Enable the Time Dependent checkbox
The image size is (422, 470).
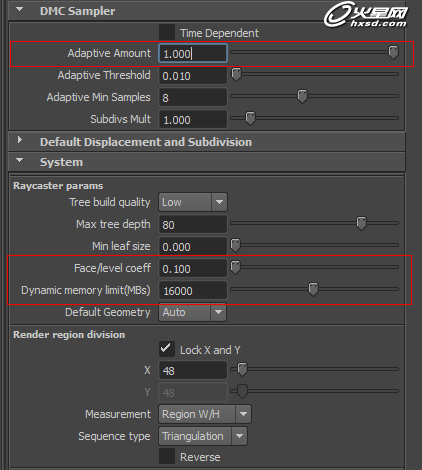(x=167, y=32)
